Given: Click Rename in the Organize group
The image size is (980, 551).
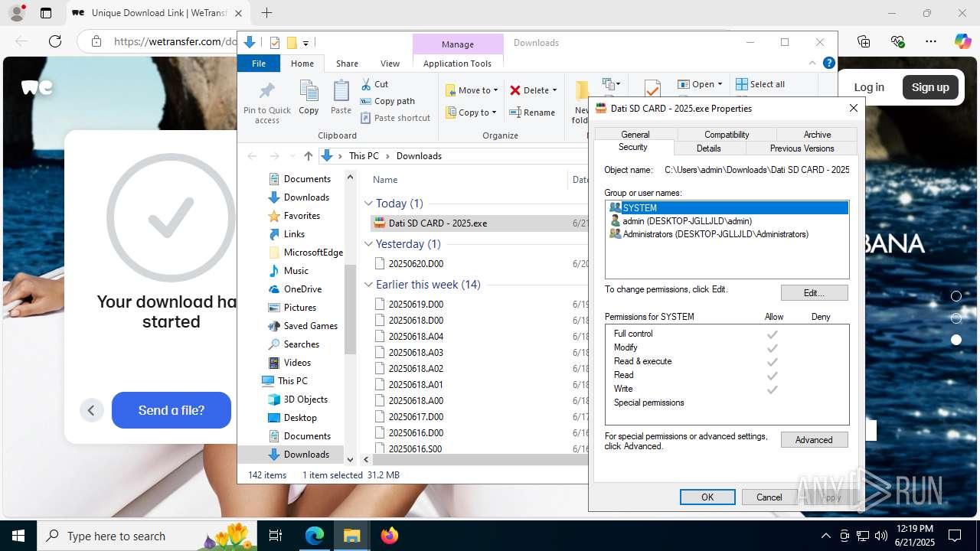Looking at the screenshot, I should pyautogui.click(x=532, y=112).
